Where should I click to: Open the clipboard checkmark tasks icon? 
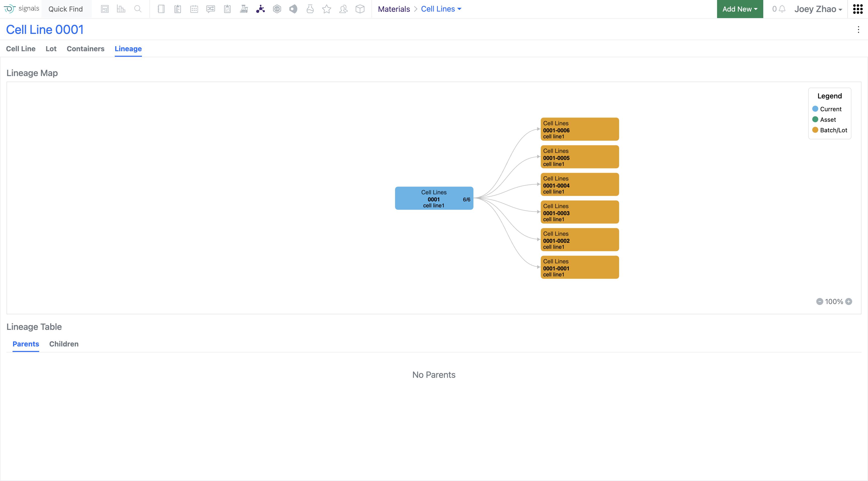pos(228,9)
